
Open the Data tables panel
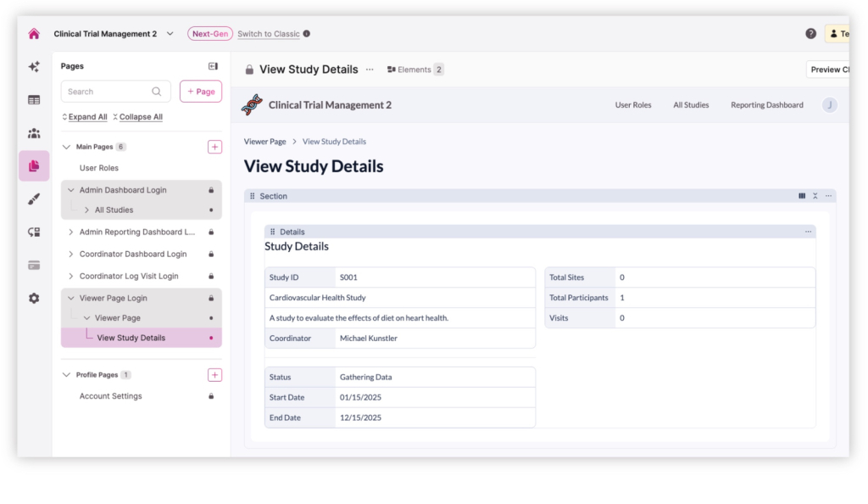tap(33, 99)
